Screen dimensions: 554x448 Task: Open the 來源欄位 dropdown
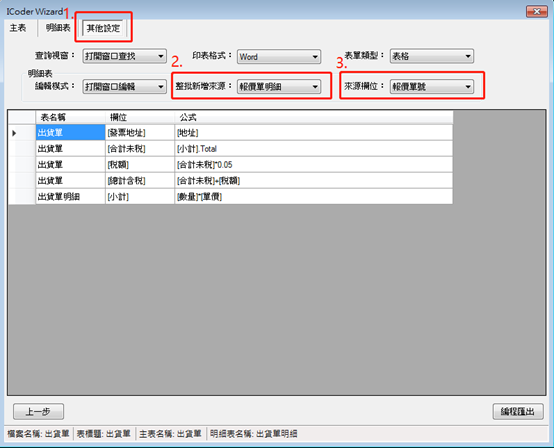[432, 87]
